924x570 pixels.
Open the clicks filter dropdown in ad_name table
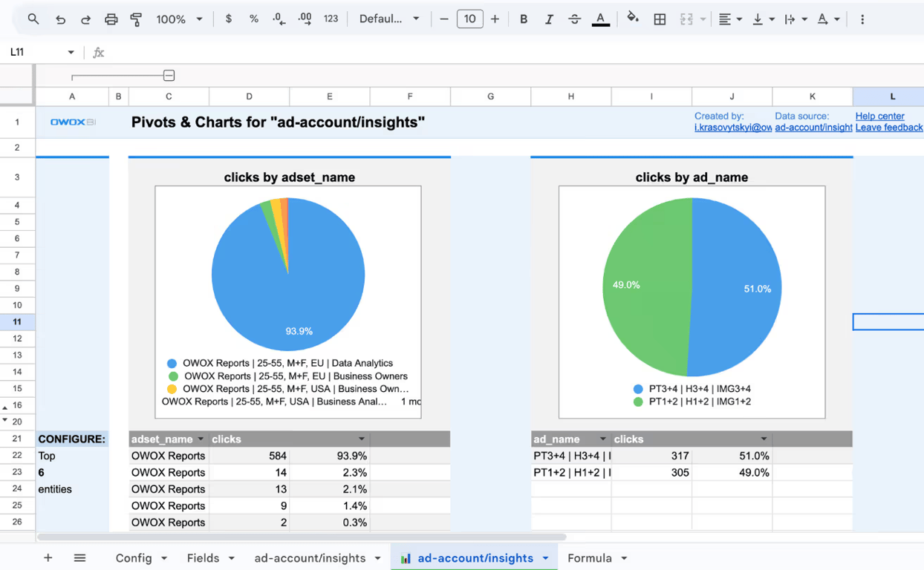point(764,439)
